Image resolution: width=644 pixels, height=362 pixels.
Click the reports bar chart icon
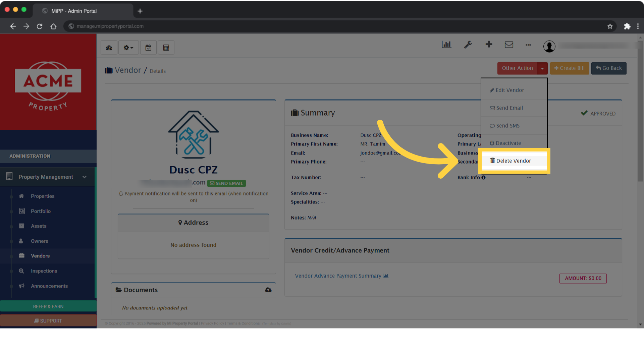coord(446,44)
